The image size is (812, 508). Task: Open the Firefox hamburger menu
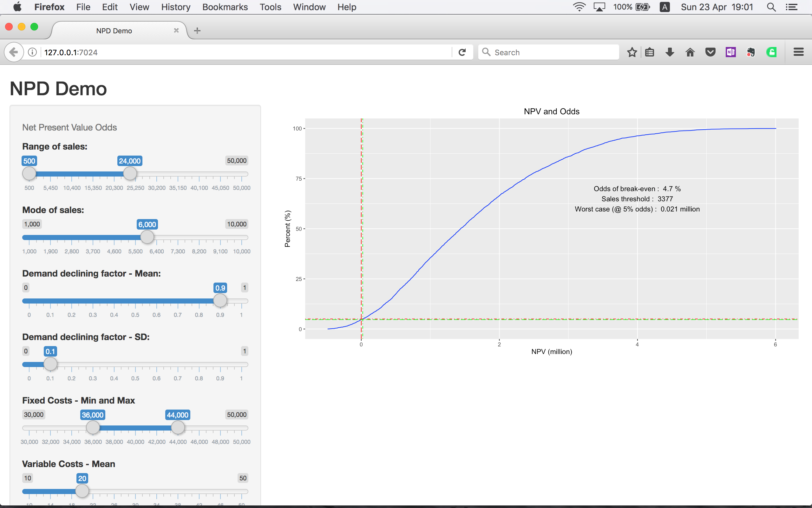[798, 52]
